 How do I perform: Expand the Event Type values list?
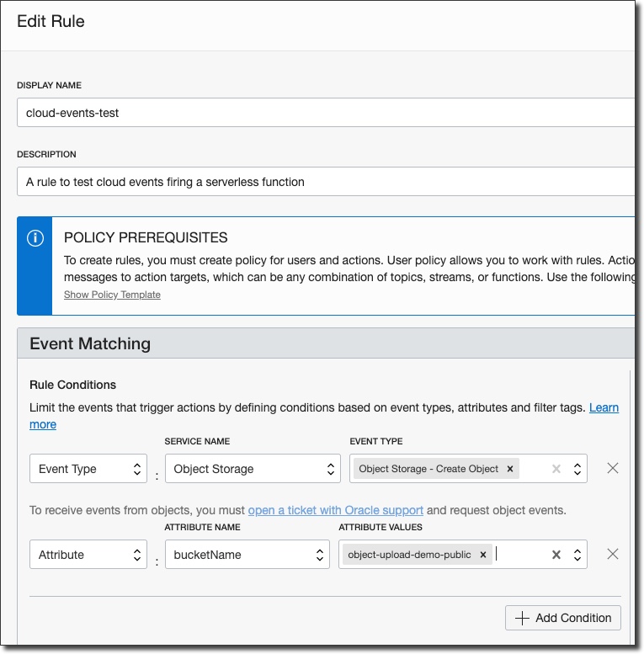coord(577,469)
